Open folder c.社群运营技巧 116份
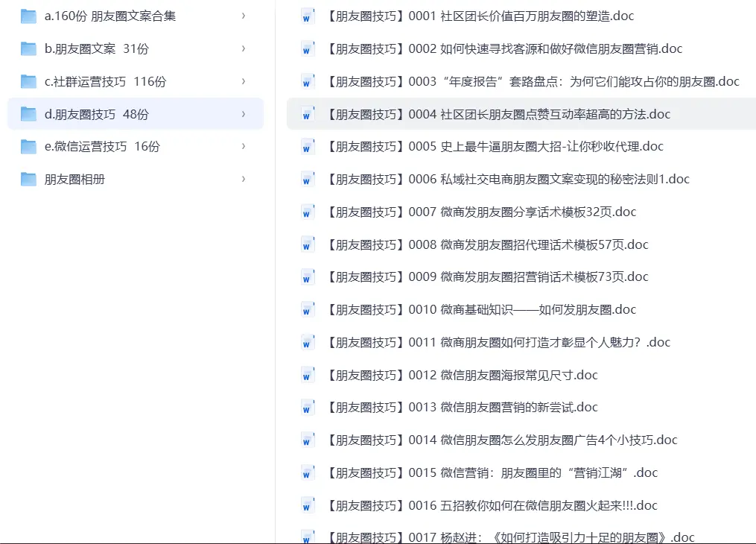This screenshot has height=544, width=756. (136, 81)
